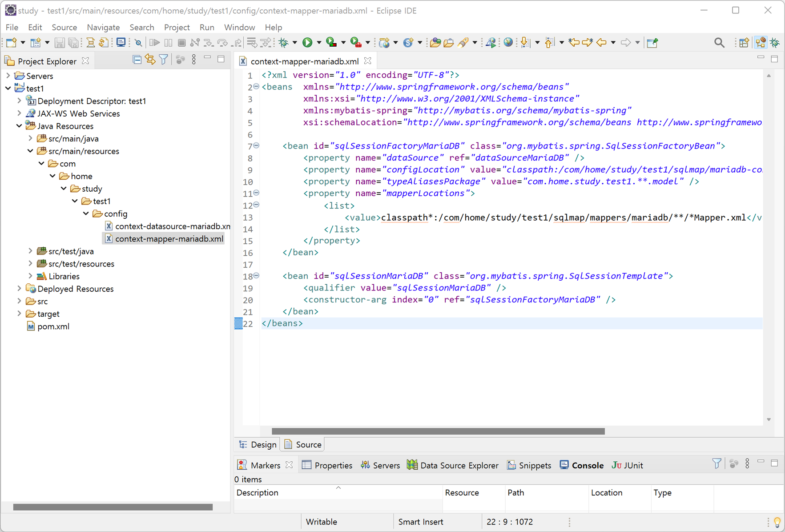The width and height of the screenshot is (785, 532).
Task: Select pom.xml in Project Explorer
Action: pos(48,326)
